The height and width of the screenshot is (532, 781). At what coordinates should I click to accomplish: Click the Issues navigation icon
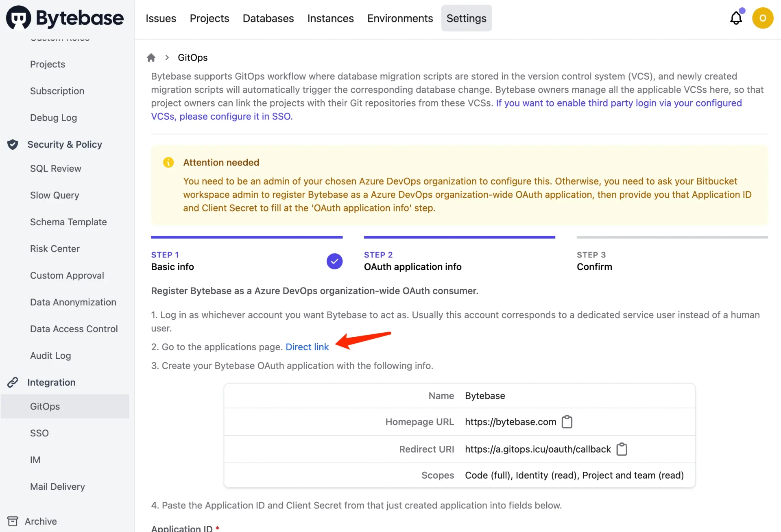point(161,18)
